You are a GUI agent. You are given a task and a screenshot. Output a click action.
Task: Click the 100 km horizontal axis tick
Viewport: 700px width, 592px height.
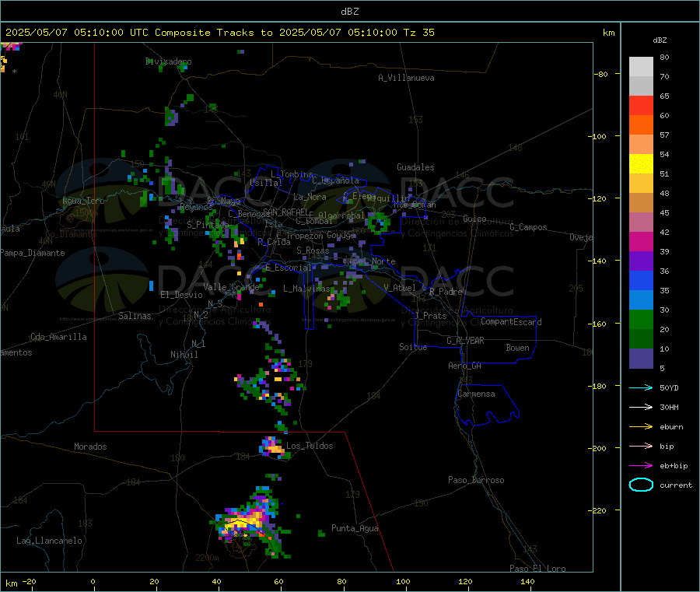point(403,581)
